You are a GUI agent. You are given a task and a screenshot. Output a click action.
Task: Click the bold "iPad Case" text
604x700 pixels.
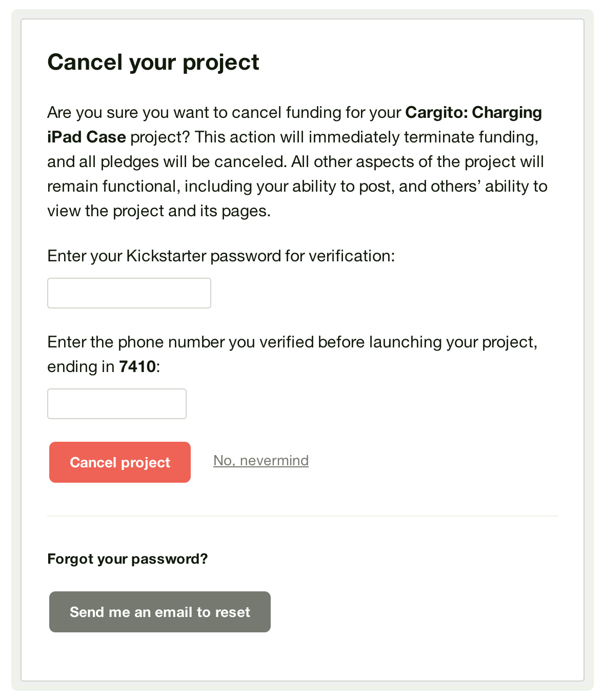(x=86, y=137)
